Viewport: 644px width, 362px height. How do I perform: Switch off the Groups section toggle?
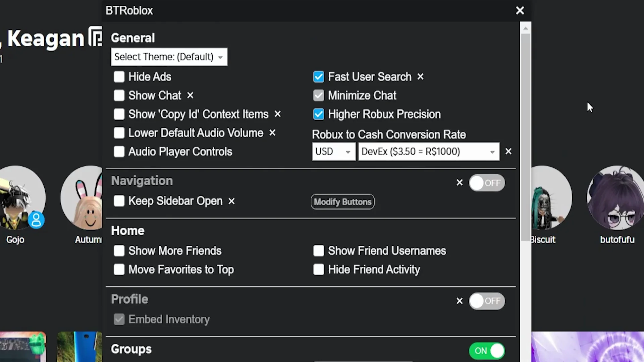point(487,351)
